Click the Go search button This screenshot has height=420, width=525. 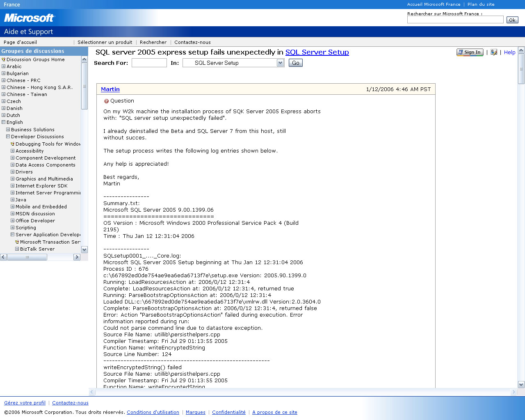296,63
